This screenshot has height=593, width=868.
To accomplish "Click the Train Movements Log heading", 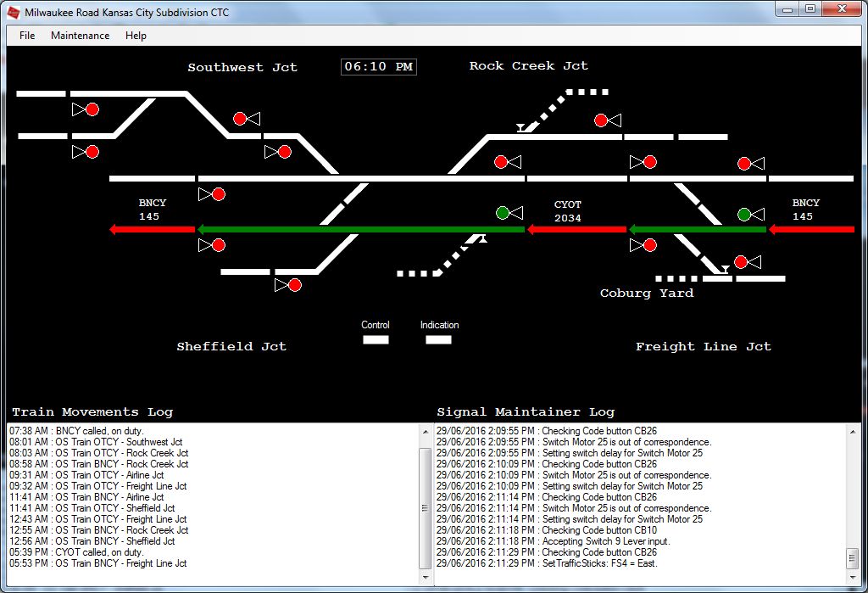I will click(x=92, y=412).
